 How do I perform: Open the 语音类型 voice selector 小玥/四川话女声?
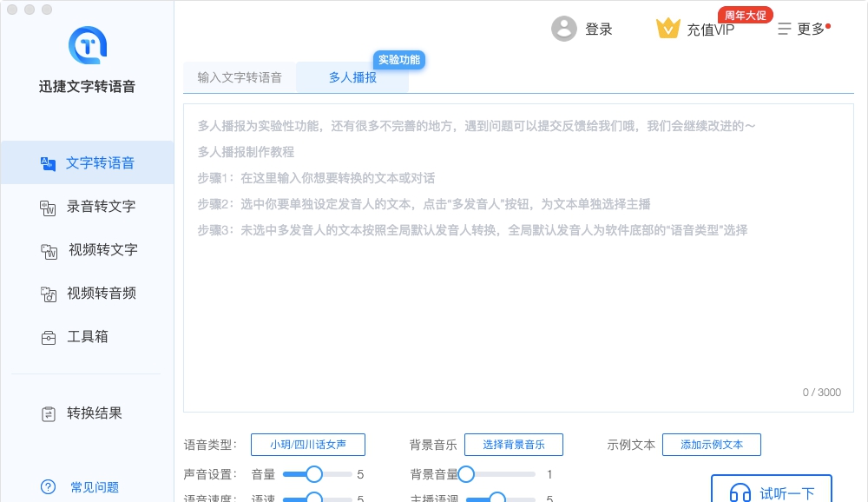click(308, 444)
